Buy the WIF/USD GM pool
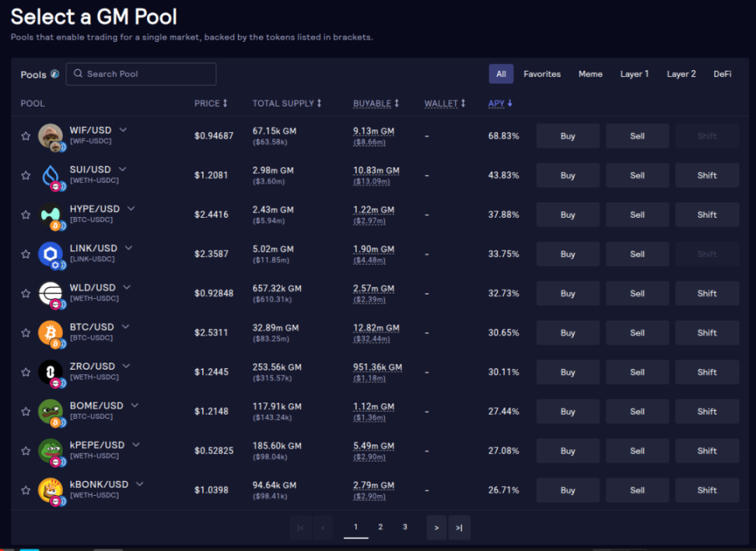This screenshot has height=551, width=756. click(568, 136)
